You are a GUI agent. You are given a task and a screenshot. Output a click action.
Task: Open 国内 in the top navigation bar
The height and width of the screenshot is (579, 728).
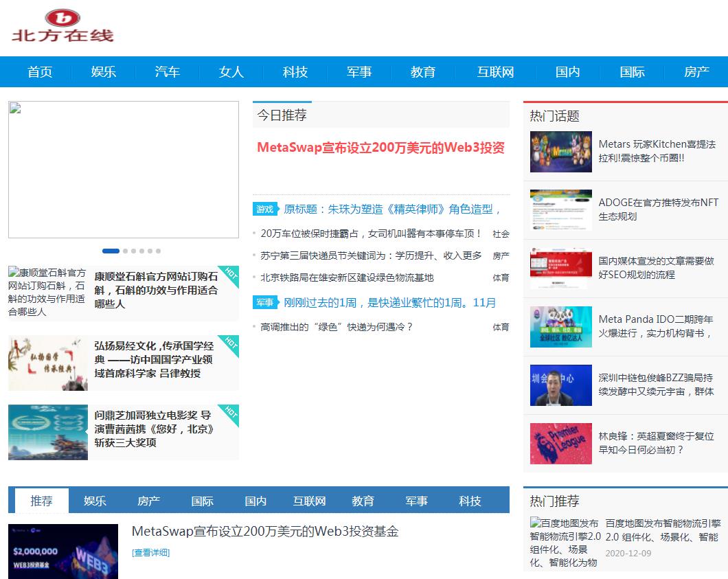568,72
